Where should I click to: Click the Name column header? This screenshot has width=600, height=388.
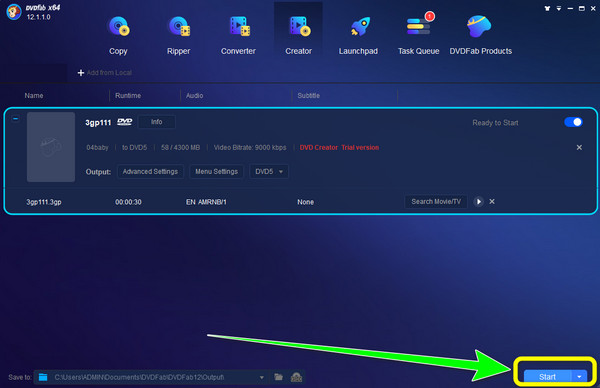pyautogui.click(x=34, y=96)
